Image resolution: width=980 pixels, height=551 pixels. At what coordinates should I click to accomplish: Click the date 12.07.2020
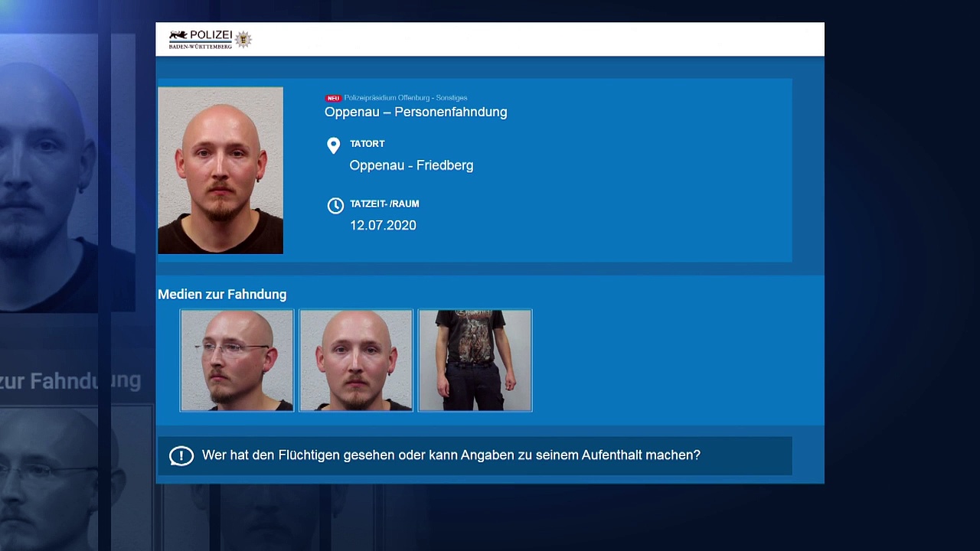383,226
